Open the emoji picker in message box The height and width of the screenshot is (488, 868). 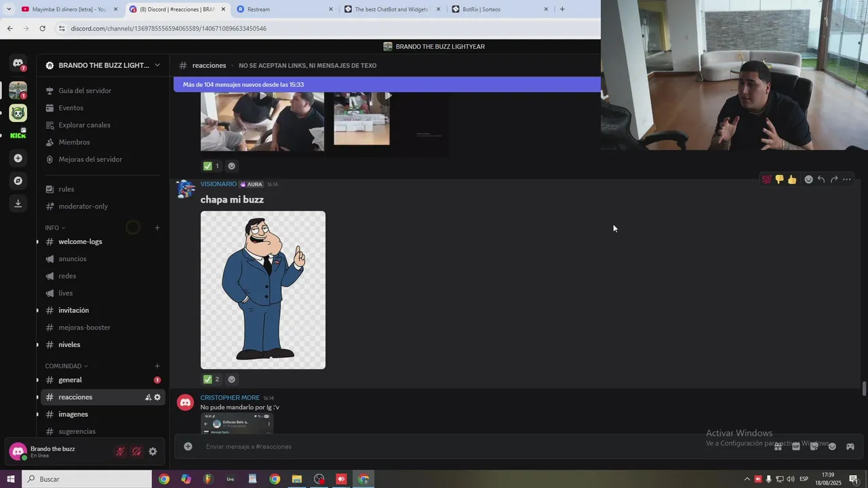(832, 447)
